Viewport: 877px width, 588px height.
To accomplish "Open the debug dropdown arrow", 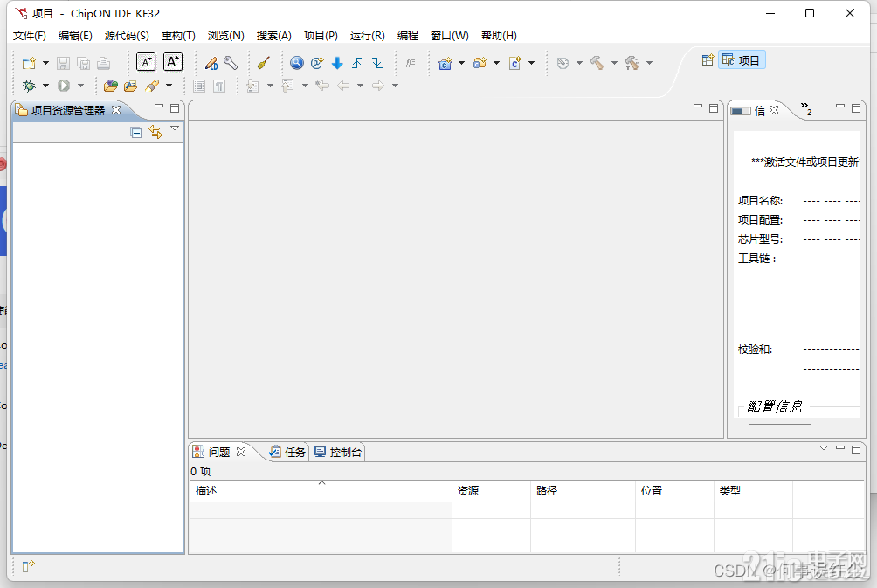I will [46, 86].
